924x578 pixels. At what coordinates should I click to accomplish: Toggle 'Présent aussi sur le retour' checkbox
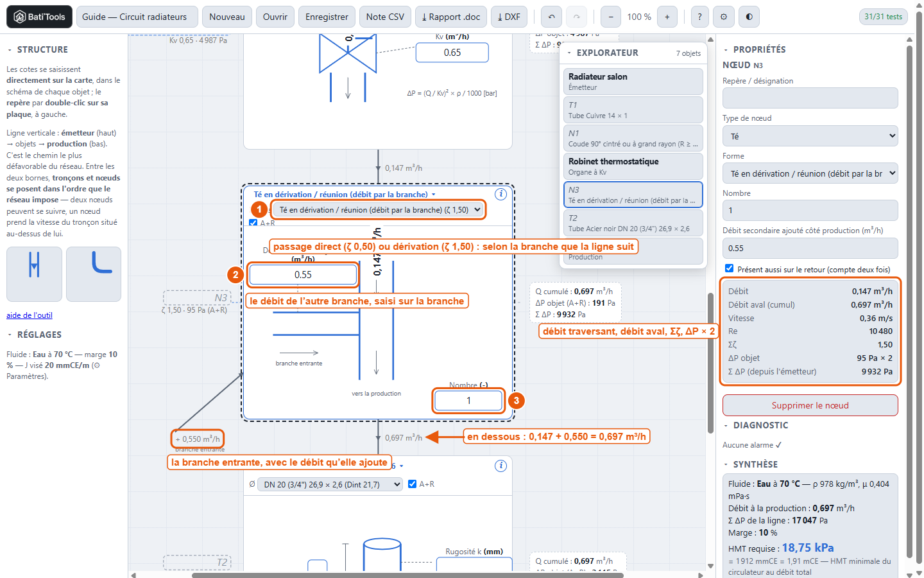[729, 268]
